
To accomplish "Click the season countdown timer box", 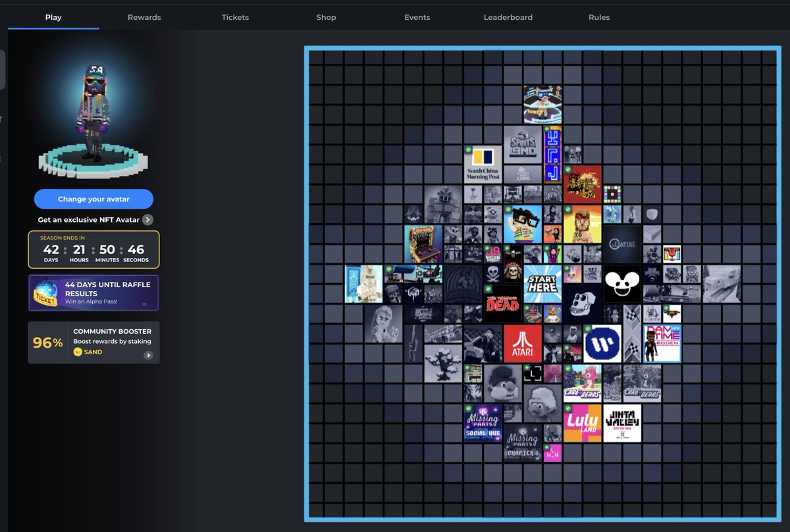I will click(x=93, y=250).
